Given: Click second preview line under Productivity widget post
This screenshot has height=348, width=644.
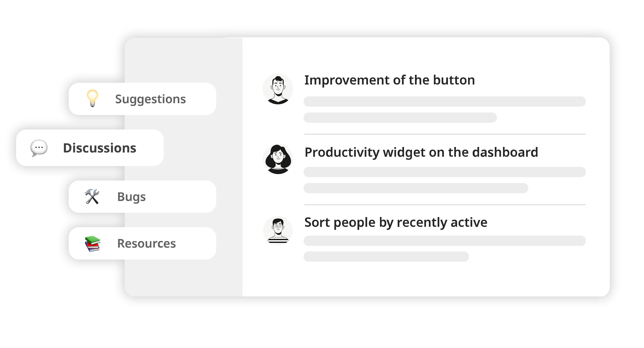Looking at the screenshot, I should tap(416, 188).
